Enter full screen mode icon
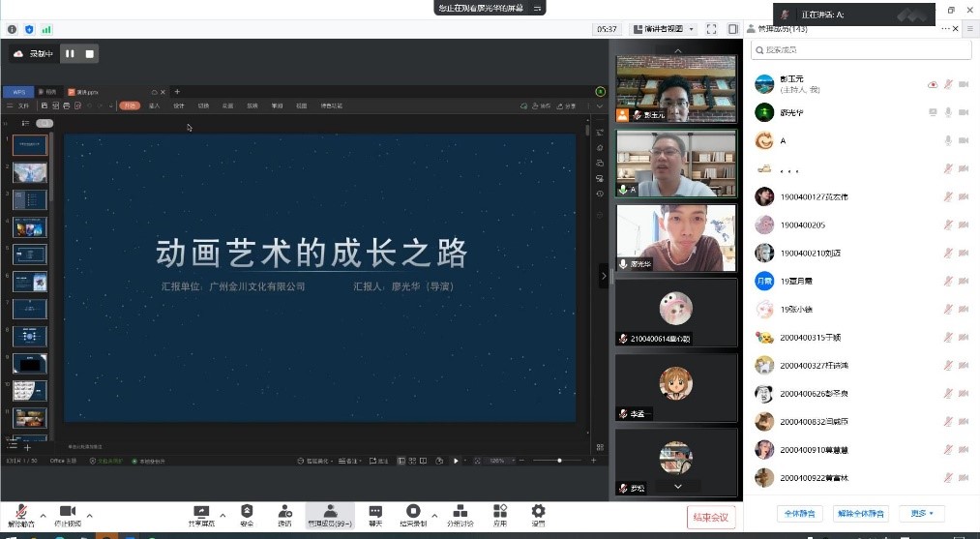 tap(711, 29)
